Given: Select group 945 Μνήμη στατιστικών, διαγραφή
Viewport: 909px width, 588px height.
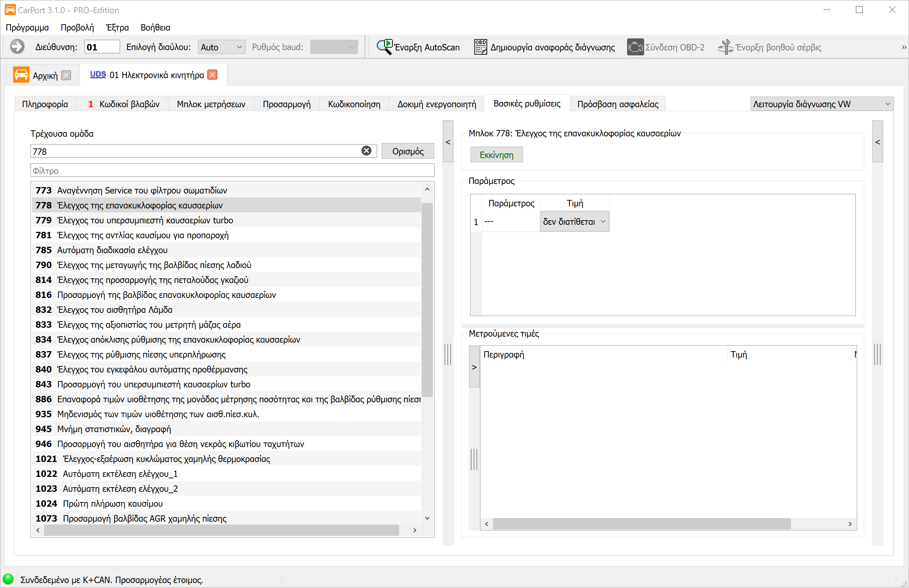Looking at the screenshot, I should tap(227, 429).
